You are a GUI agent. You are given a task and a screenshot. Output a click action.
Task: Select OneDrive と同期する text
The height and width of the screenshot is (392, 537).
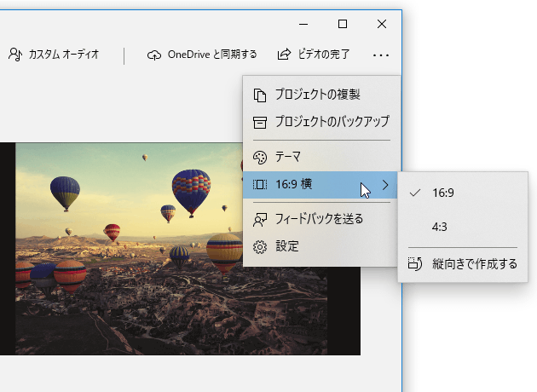click(x=212, y=54)
